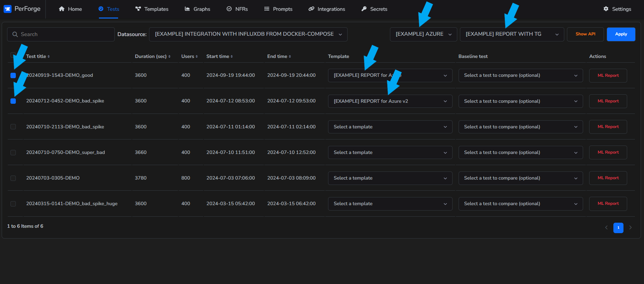
Task: Click the 3780 duration value
Action: pyautogui.click(x=141, y=178)
